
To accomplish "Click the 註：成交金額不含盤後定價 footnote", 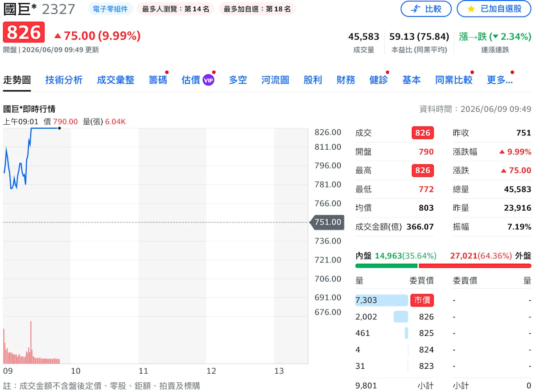I will (x=102, y=386).
